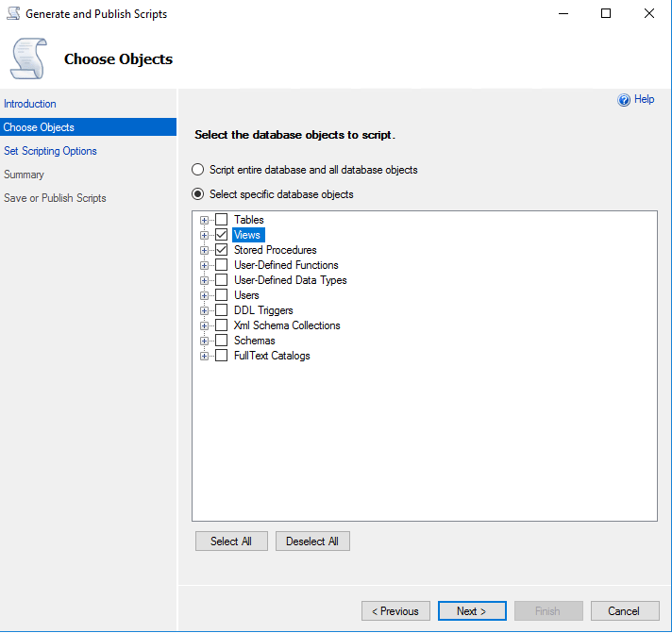The width and height of the screenshot is (672, 633).
Task: Select 'Script entire database' radio option
Action: [198, 170]
